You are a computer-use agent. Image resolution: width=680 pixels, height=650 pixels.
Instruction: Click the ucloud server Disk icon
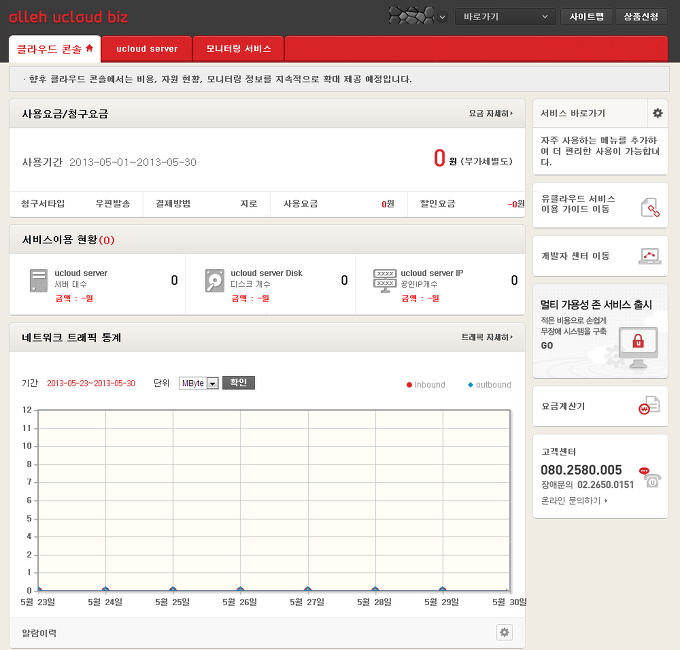[214, 281]
